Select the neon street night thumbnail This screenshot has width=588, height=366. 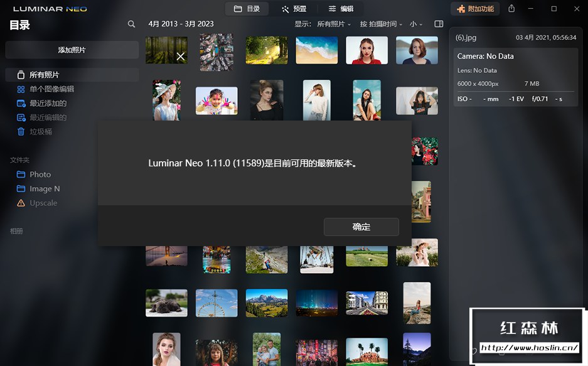click(x=316, y=352)
